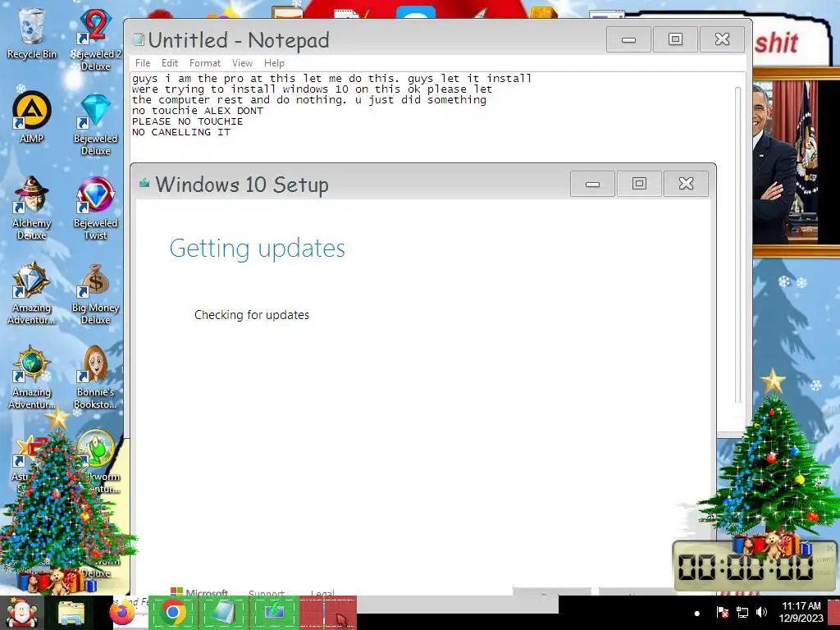Open Firefox from the taskbar
840x630 pixels.
tap(122, 612)
